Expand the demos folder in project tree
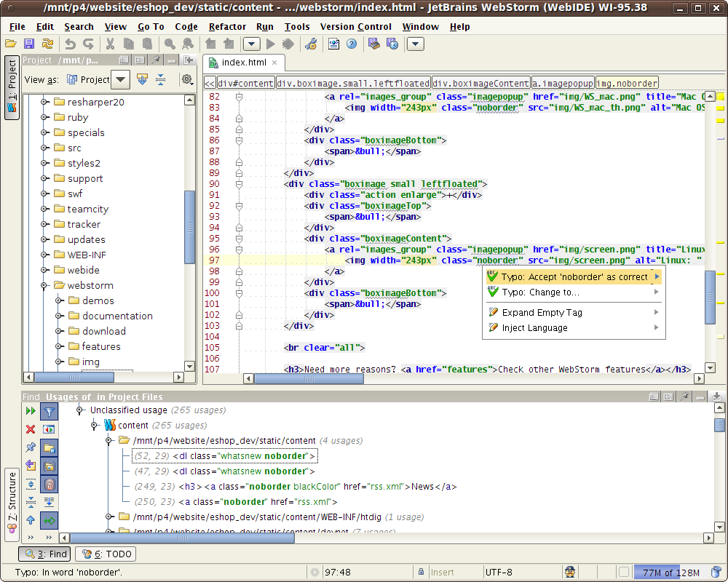Screen dimensions: 728x582 click(59, 300)
